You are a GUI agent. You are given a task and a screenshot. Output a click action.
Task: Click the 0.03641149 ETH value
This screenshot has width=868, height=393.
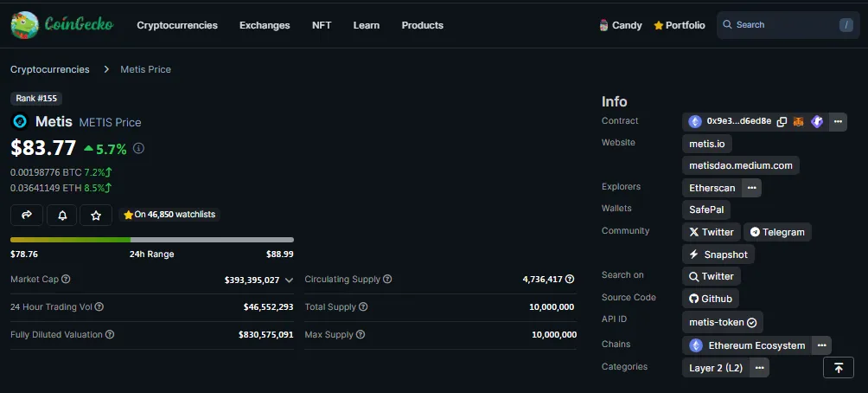46,189
